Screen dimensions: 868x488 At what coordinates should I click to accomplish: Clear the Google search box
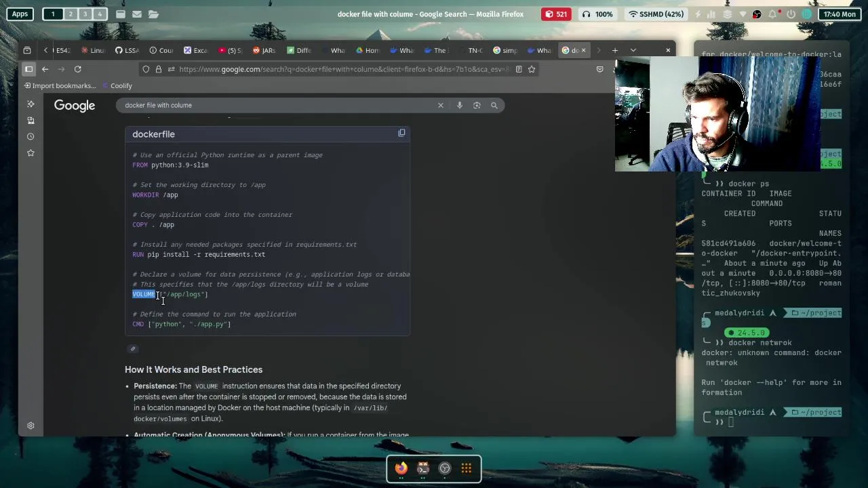coord(440,105)
